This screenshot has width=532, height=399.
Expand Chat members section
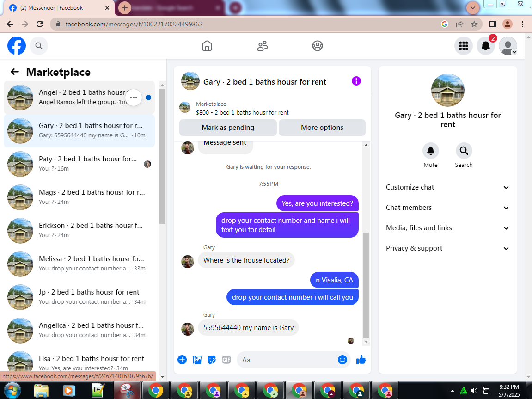(447, 208)
